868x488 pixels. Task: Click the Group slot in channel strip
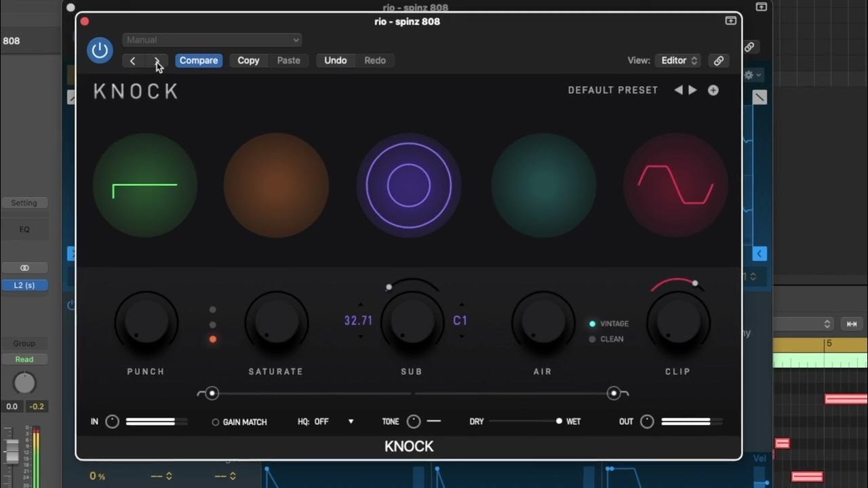click(24, 343)
